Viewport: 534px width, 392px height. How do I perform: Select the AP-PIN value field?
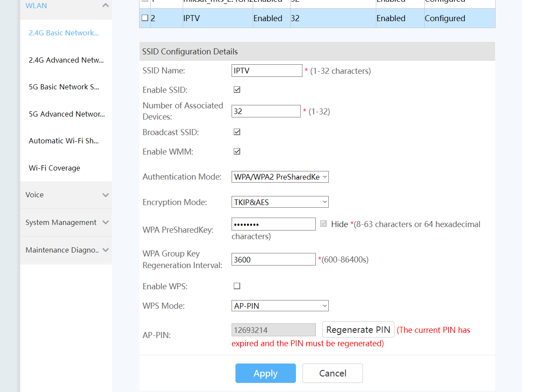pos(273,330)
